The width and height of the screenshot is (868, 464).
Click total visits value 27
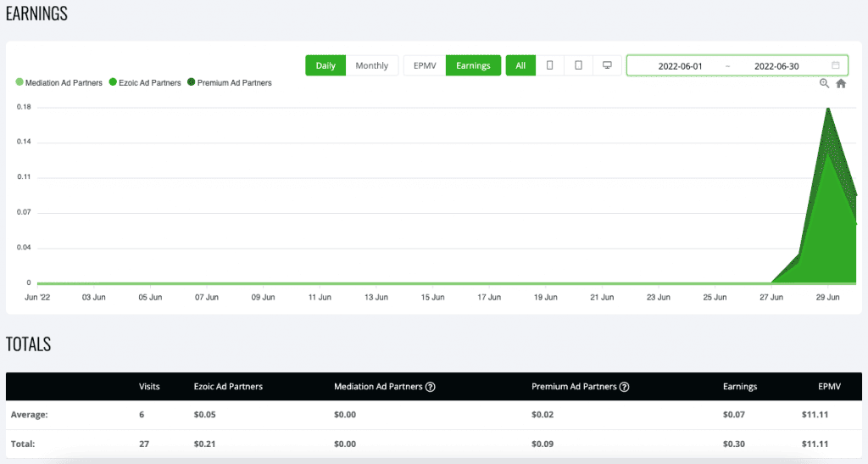point(144,444)
